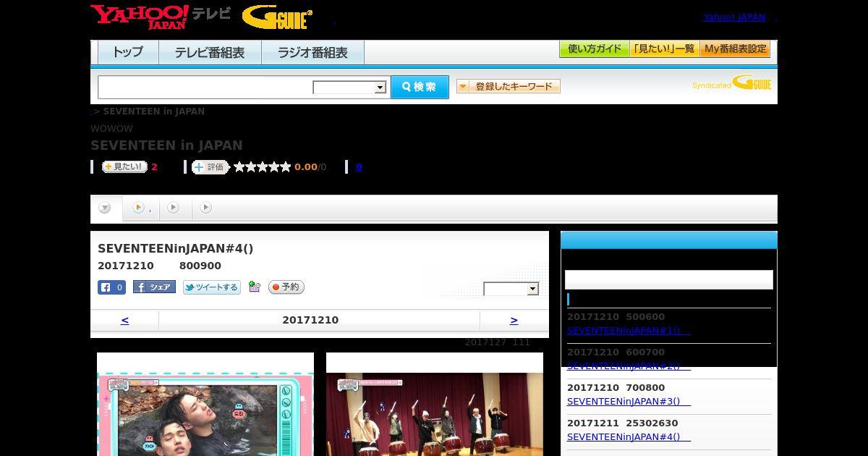Click the add-to-calendar icon

(x=254, y=287)
